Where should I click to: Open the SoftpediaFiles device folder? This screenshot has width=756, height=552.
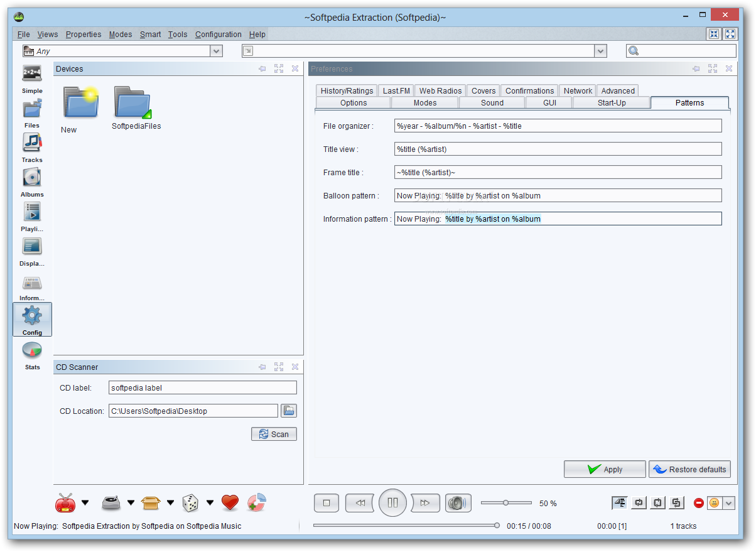coord(136,108)
